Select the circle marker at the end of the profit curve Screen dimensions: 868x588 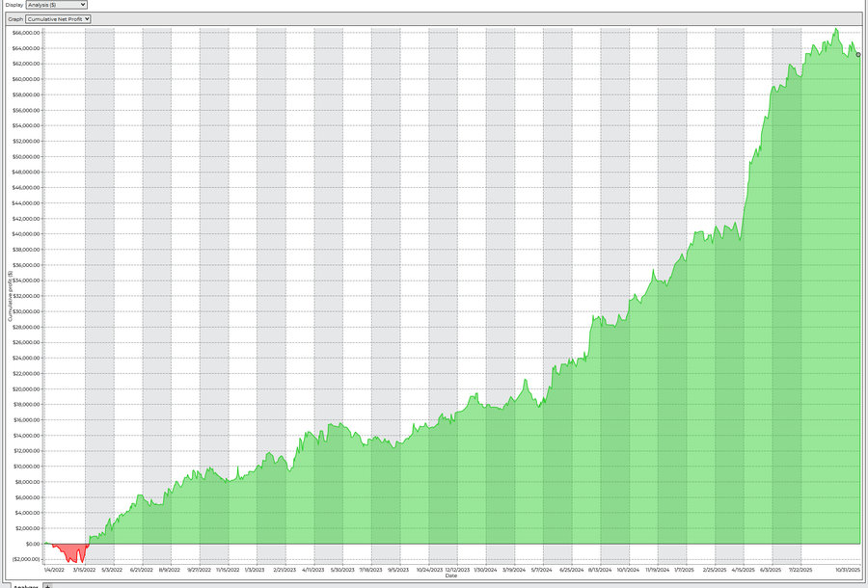(858, 55)
